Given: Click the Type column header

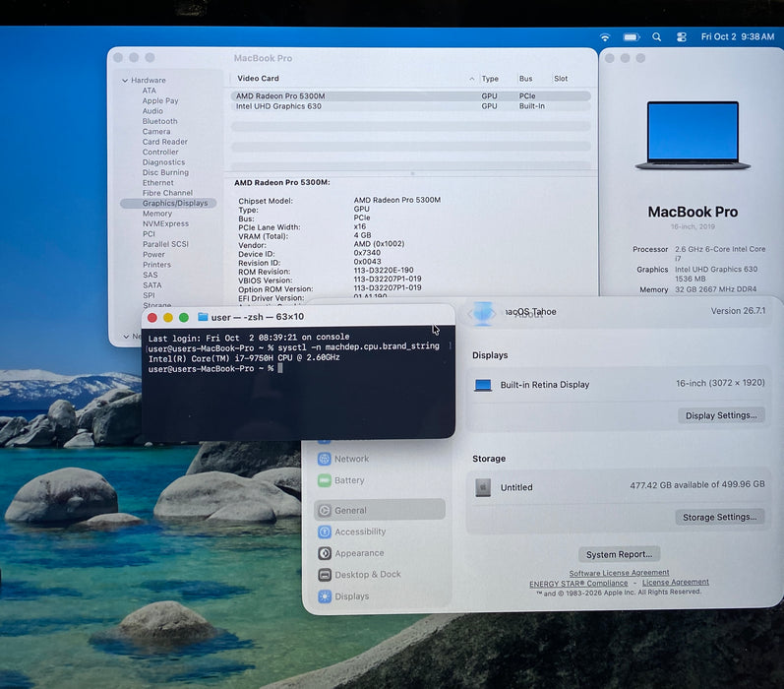Looking at the screenshot, I should (490, 79).
